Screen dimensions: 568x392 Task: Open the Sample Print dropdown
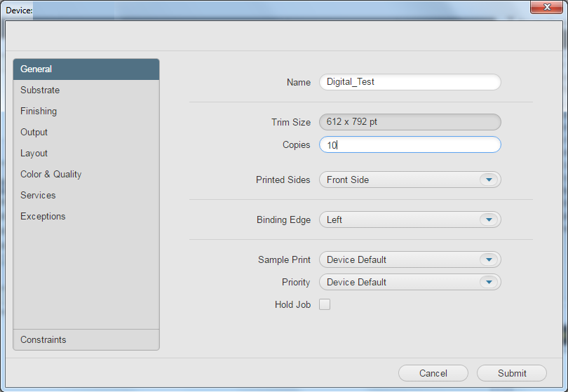pyautogui.click(x=410, y=259)
